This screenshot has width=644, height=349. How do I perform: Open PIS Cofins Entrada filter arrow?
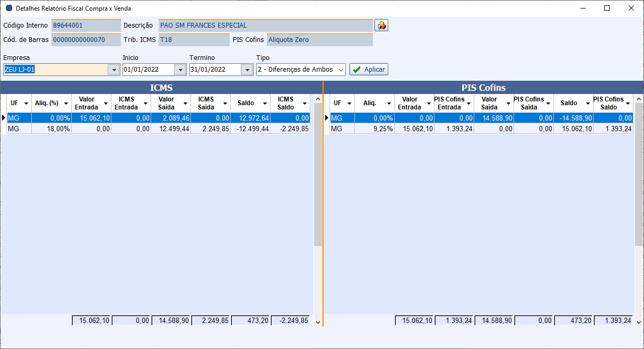coord(468,104)
